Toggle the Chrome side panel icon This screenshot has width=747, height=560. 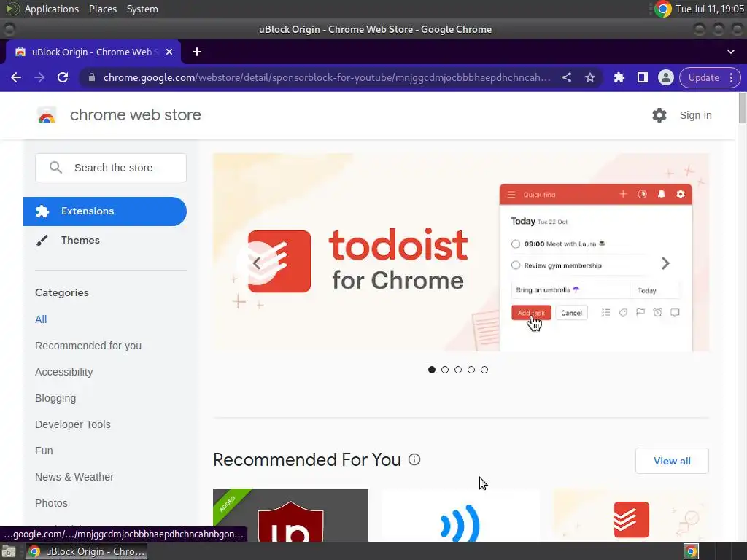pos(643,77)
